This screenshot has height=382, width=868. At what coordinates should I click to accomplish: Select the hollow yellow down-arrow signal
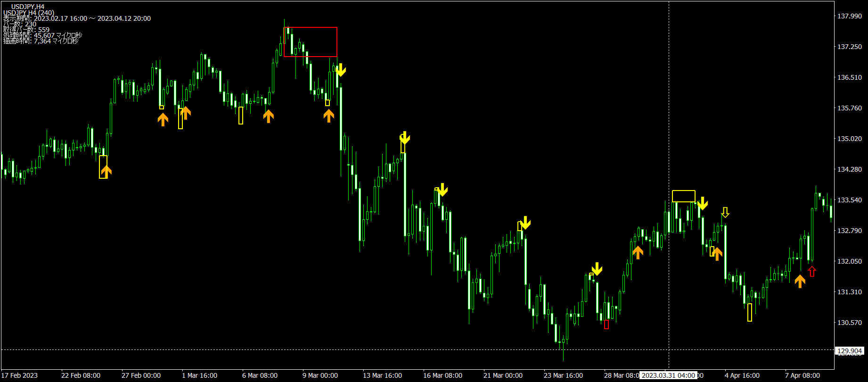[x=725, y=212]
